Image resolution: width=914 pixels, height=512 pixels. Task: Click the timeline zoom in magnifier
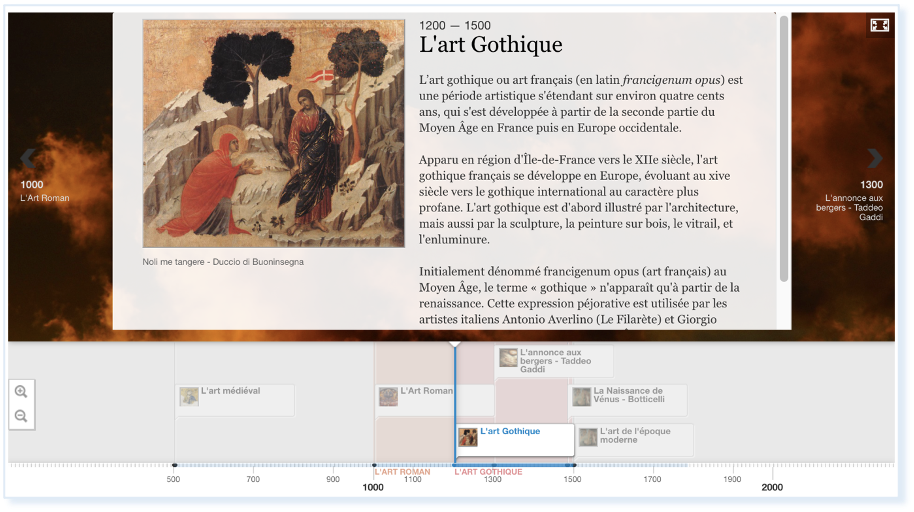[21, 392]
